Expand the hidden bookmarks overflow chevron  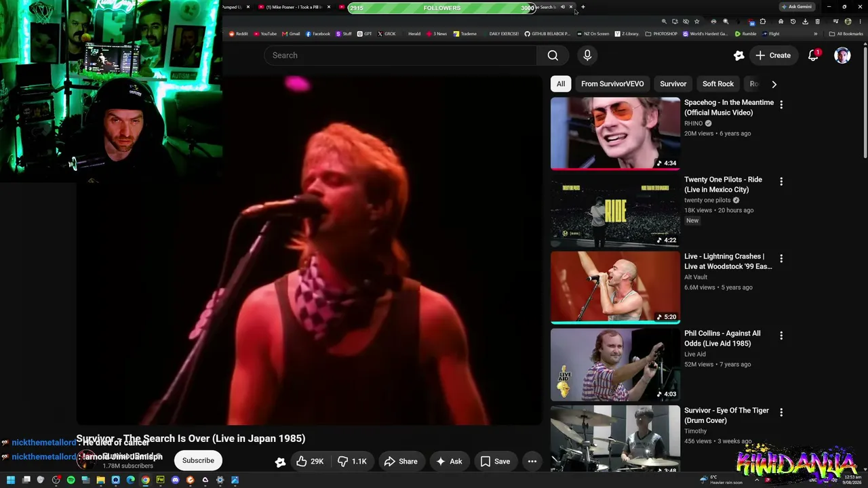point(816,34)
